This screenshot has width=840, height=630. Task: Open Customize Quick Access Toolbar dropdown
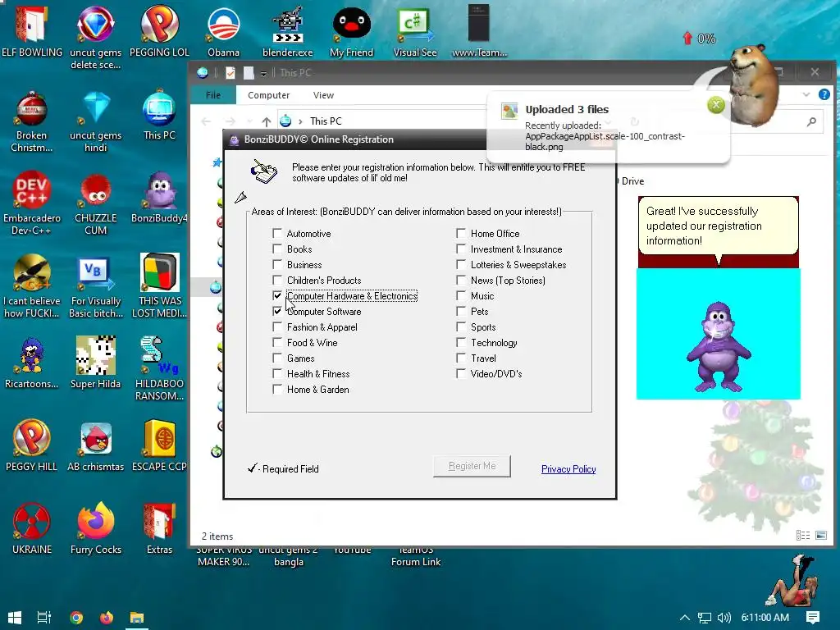[263, 73]
